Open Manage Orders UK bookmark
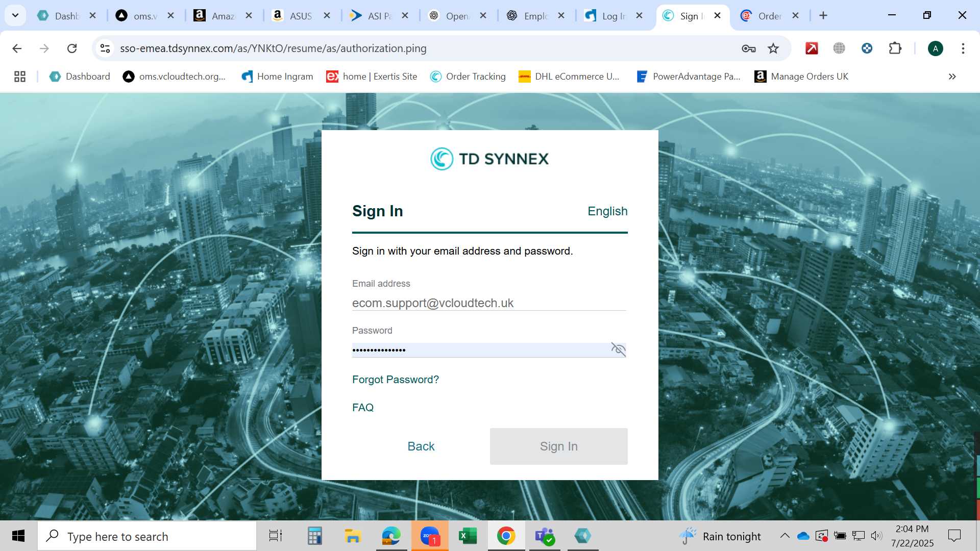The height and width of the screenshot is (551, 980). (x=801, y=77)
